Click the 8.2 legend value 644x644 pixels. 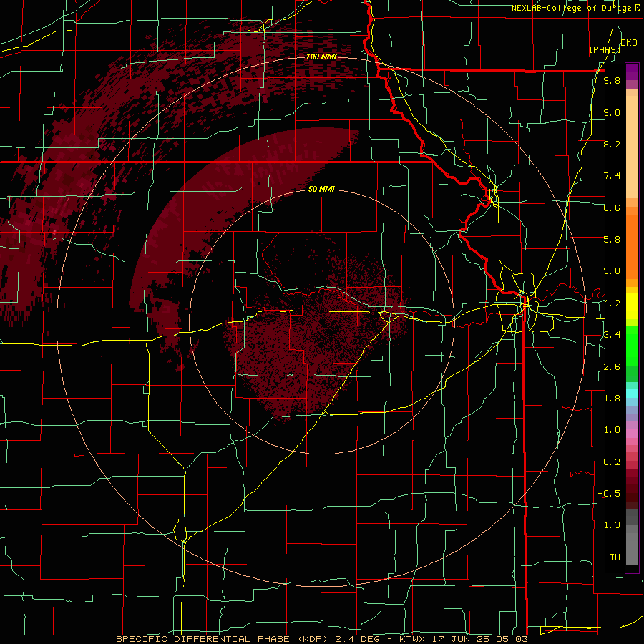click(x=612, y=144)
